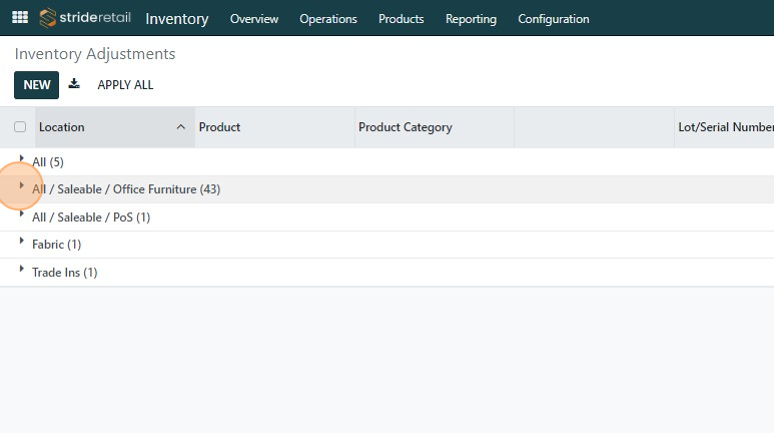Click the APPLY ALL button
The height and width of the screenshot is (433, 774).
[125, 85]
